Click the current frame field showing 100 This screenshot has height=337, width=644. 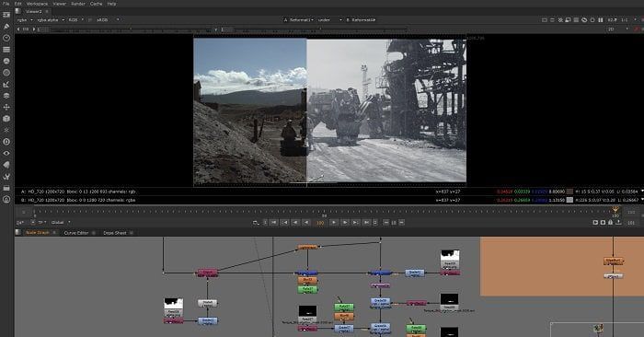pos(320,223)
